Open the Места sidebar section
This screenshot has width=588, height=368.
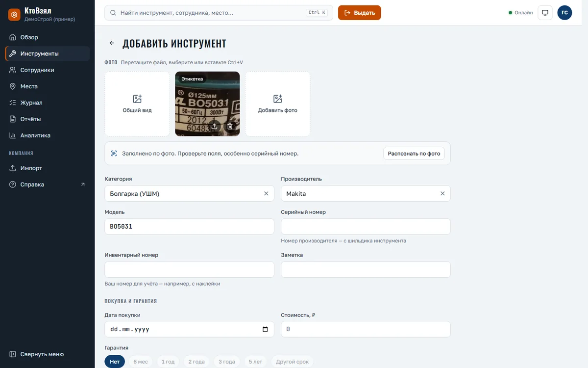click(48, 86)
